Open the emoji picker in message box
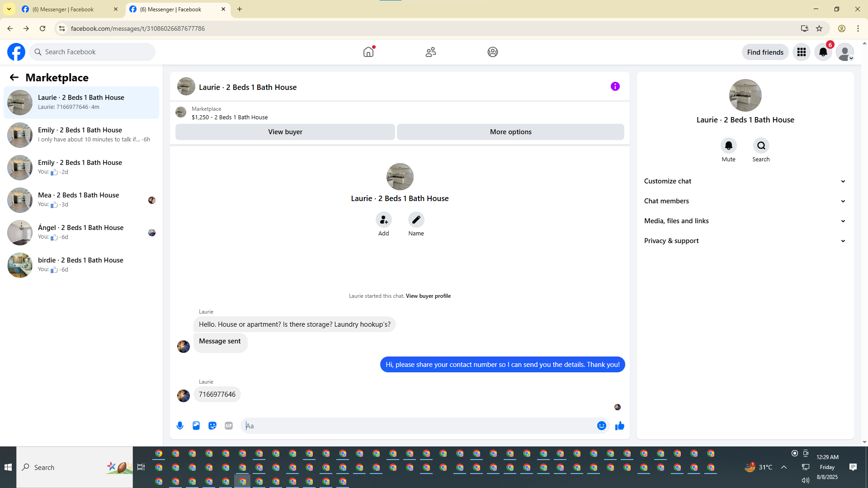The width and height of the screenshot is (868, 488). (x=601, y=426)
